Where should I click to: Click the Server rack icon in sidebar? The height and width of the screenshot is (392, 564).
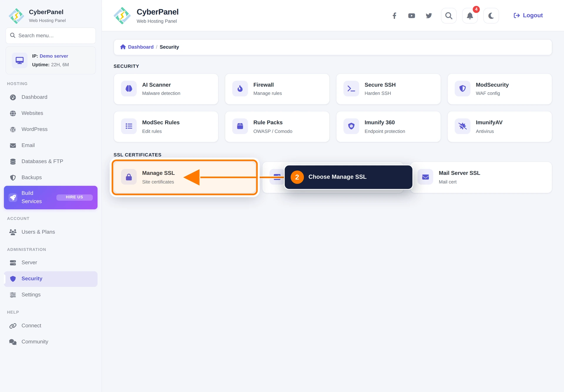[x=13, y=263]
